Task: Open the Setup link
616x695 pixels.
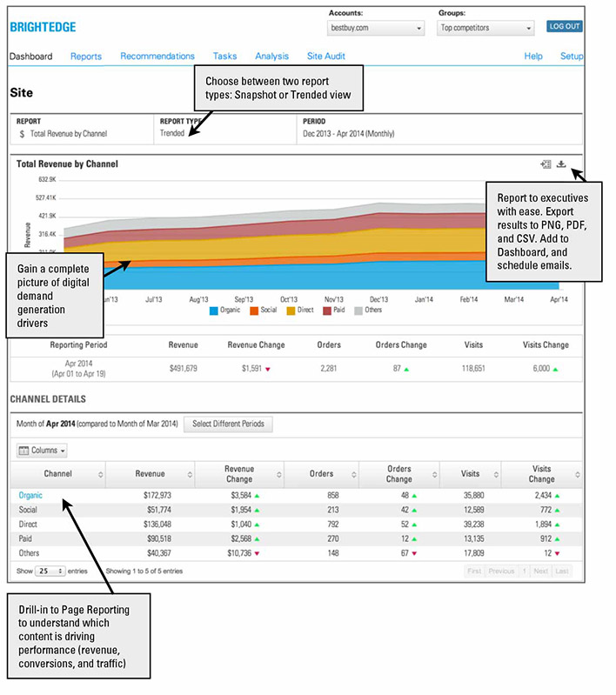Action: click(572, 57)
